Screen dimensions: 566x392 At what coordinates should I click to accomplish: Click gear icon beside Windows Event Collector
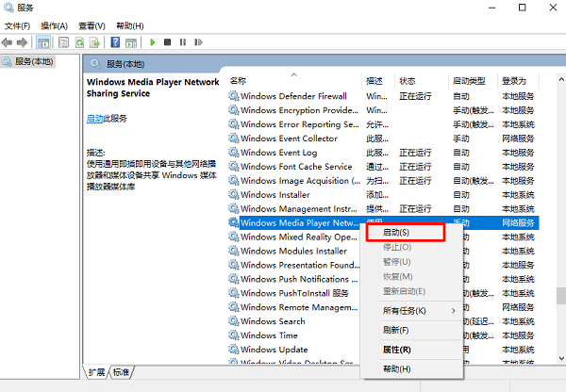(234, 139)
